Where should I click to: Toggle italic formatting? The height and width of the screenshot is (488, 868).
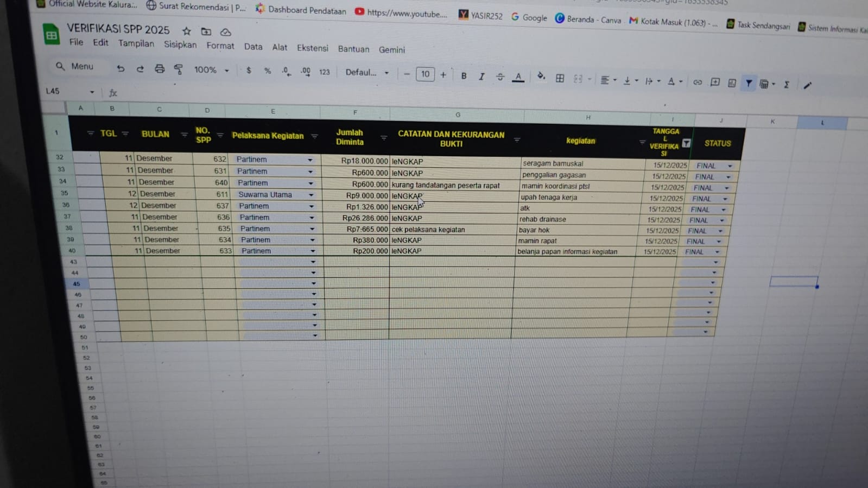coord(481,77)
